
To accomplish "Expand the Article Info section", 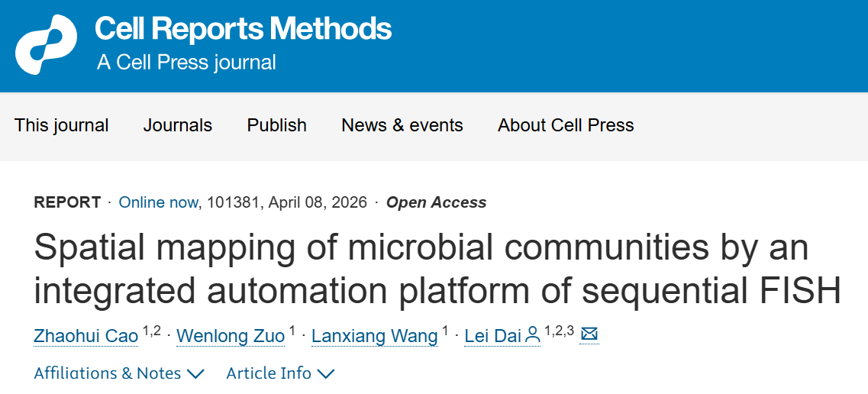I will pyautogui.click(x=280, y=373).
